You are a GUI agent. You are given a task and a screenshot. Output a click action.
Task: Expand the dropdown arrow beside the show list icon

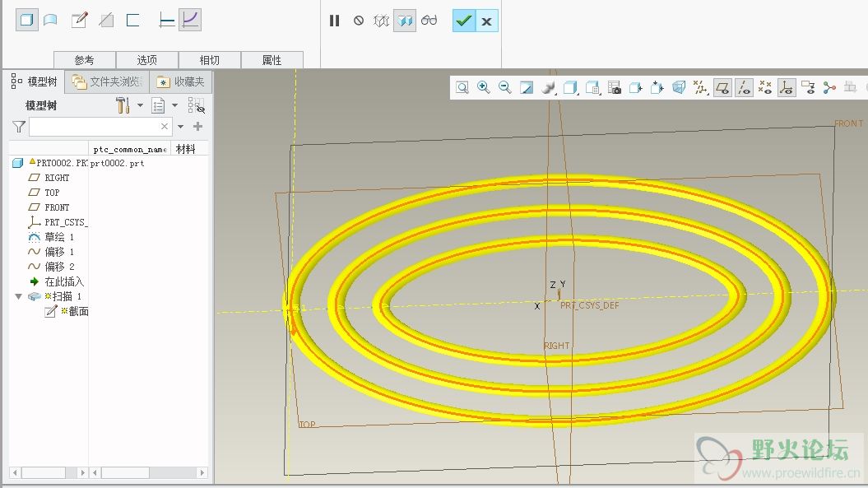tap(175, 105)
